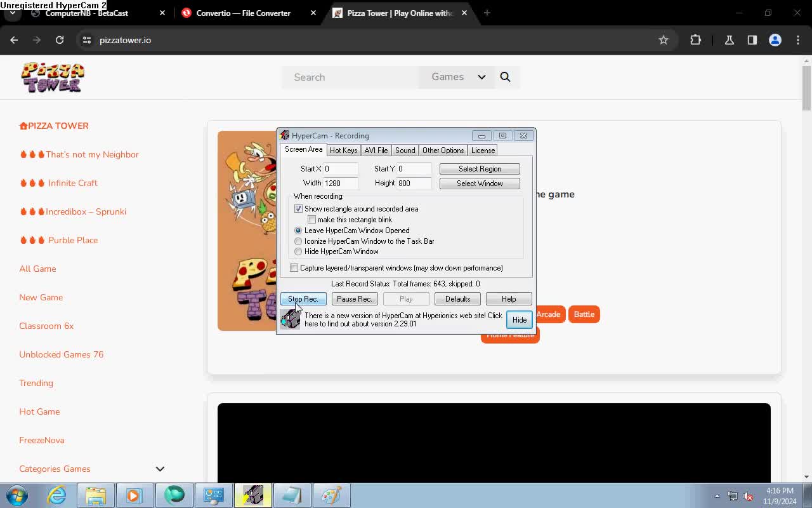
Task: Reload the pizzatower.io page
Action: [60, 40]
